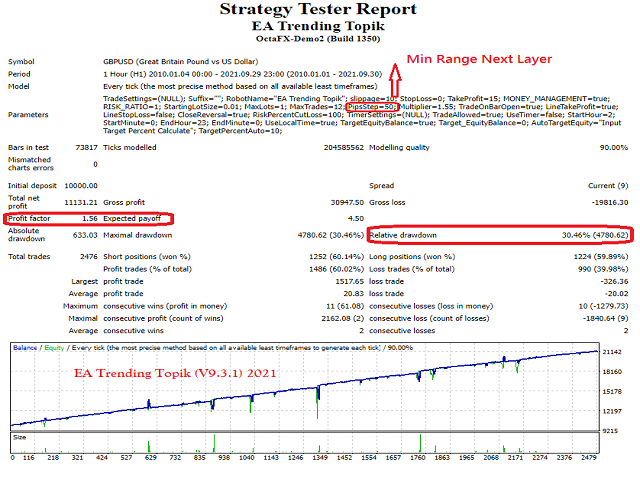Click the x-axis label 2479
This screenshot has width=640, height=480.
(589, 458)
